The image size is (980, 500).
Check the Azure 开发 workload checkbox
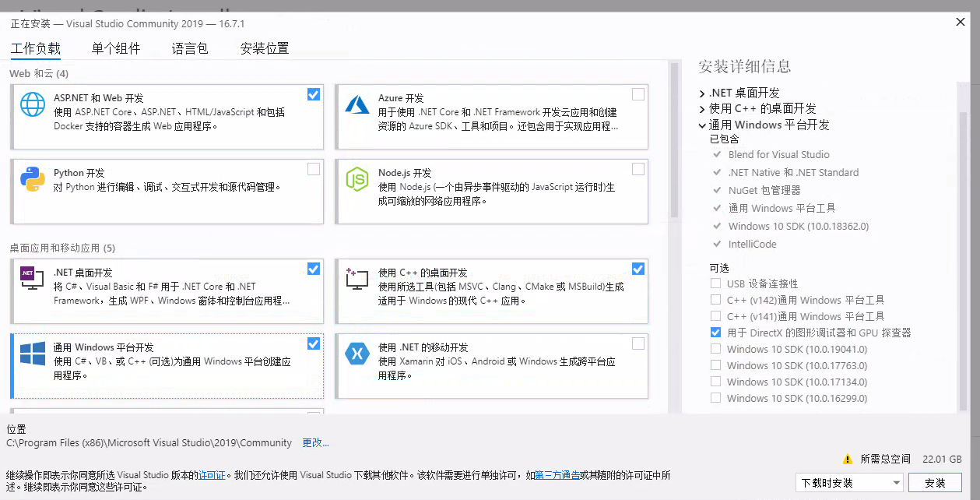638,94
